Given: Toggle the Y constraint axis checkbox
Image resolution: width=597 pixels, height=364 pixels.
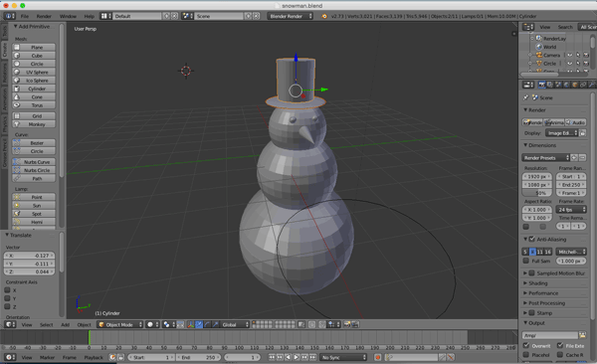Looking at the screenshot, I should 7,298.
